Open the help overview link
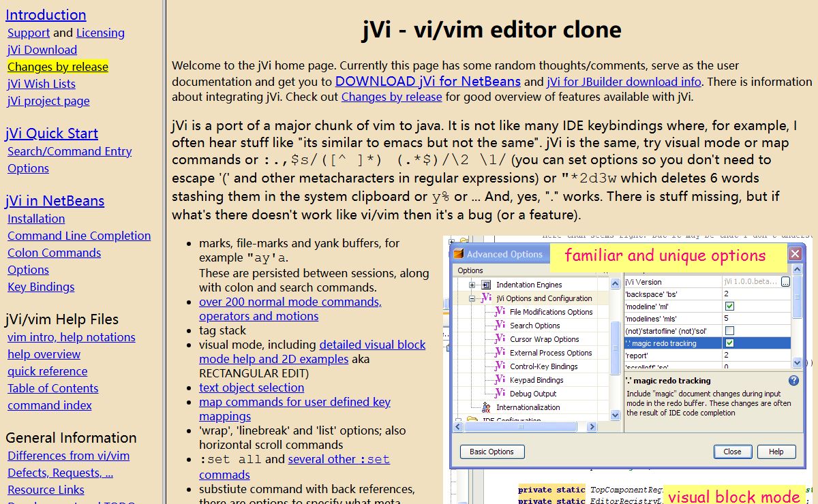Screen dimensions: 818x504 pyautogui.click(x=44, y=354)
